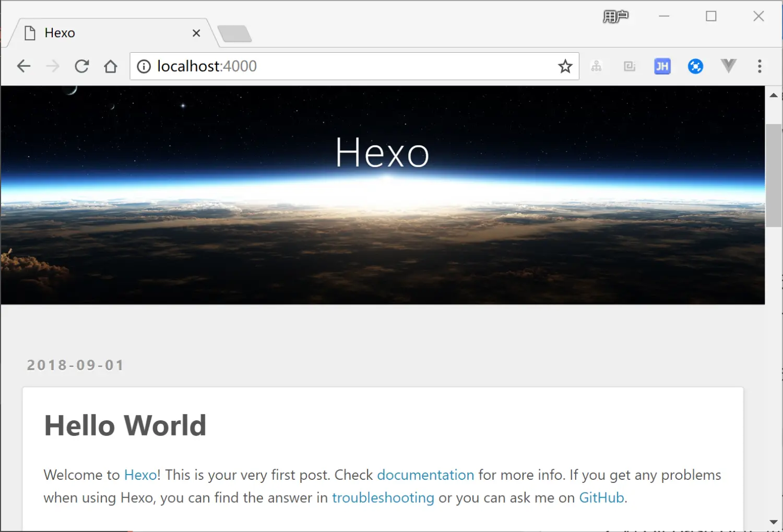Reload the localhost page

pyautogui.click(x=82, y=66)
